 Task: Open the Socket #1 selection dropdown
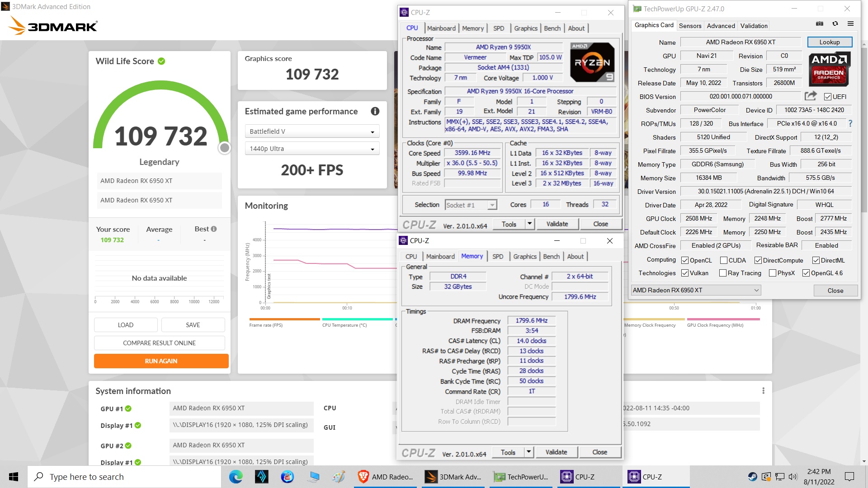pyautogui.click(x=471, y=205)
